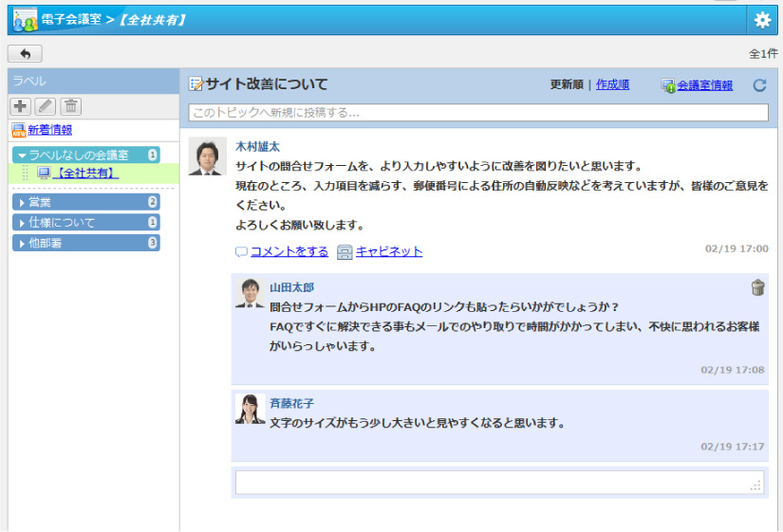The image size is (783, 532).
Task: Edit label with pencil icon
Action: pos(46,106)
